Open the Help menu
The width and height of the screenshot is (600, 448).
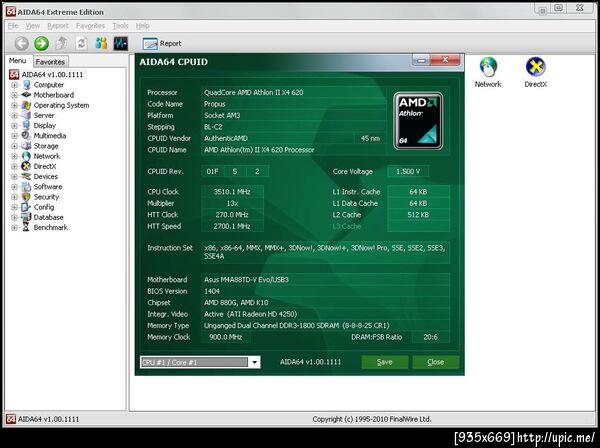pos(142,26)
